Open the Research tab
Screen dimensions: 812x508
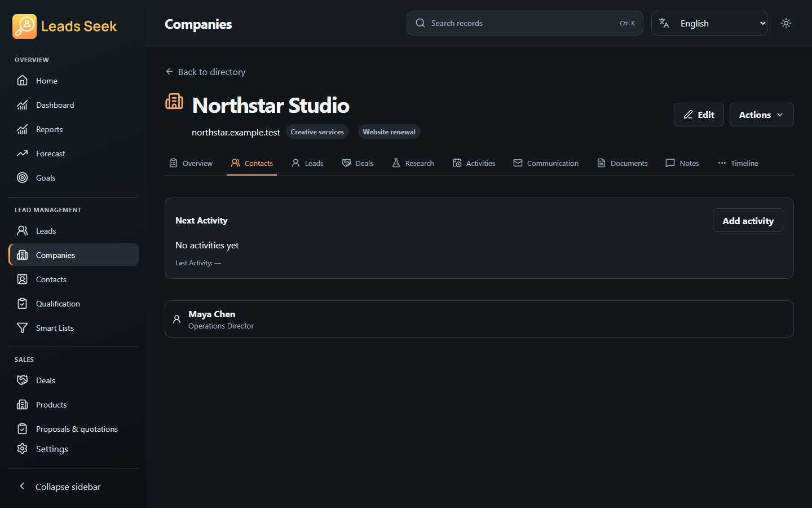click(413, 163)
